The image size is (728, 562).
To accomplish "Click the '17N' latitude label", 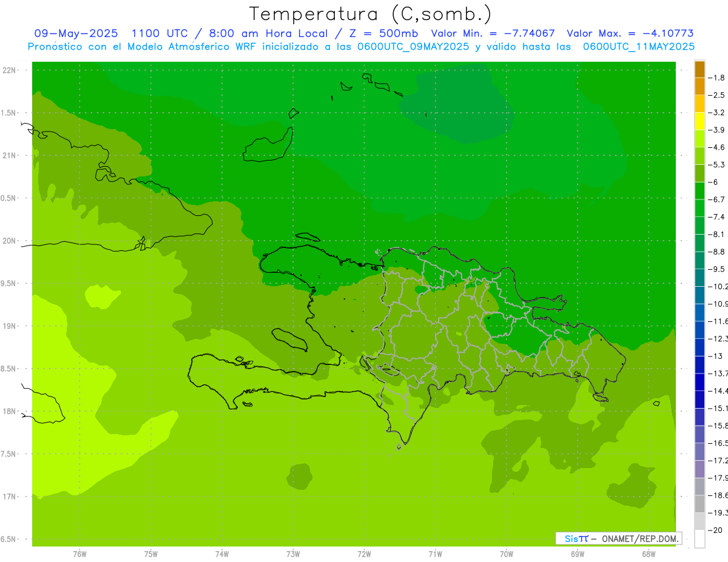I will tap(9, 497).
